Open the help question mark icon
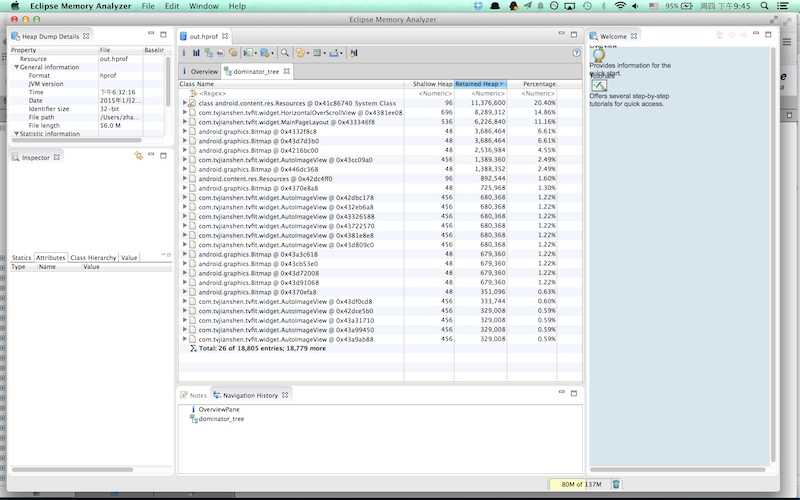The width and height of the screenshot is (800, 500). tap(576, 53)
